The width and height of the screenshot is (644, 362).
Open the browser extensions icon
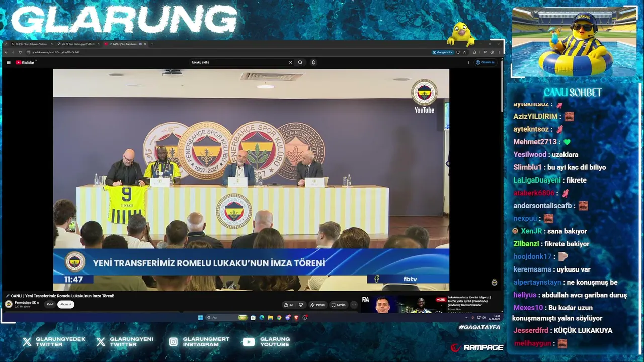coord(474,52)
